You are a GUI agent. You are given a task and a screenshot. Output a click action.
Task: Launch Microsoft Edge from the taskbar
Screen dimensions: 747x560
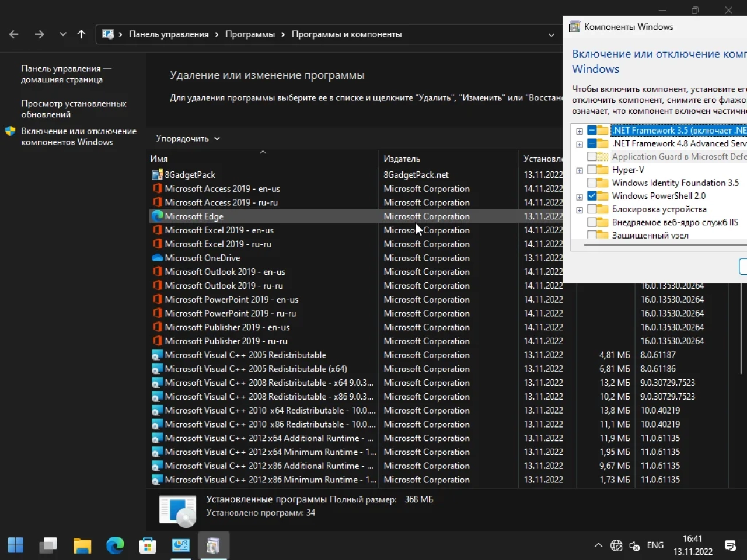pyautogui.click(x=115, y=545)
